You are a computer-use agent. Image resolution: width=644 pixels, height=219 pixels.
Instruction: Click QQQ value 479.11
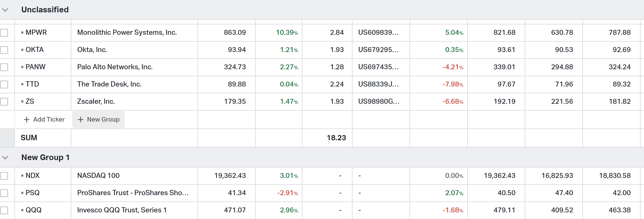click(504, 210)
